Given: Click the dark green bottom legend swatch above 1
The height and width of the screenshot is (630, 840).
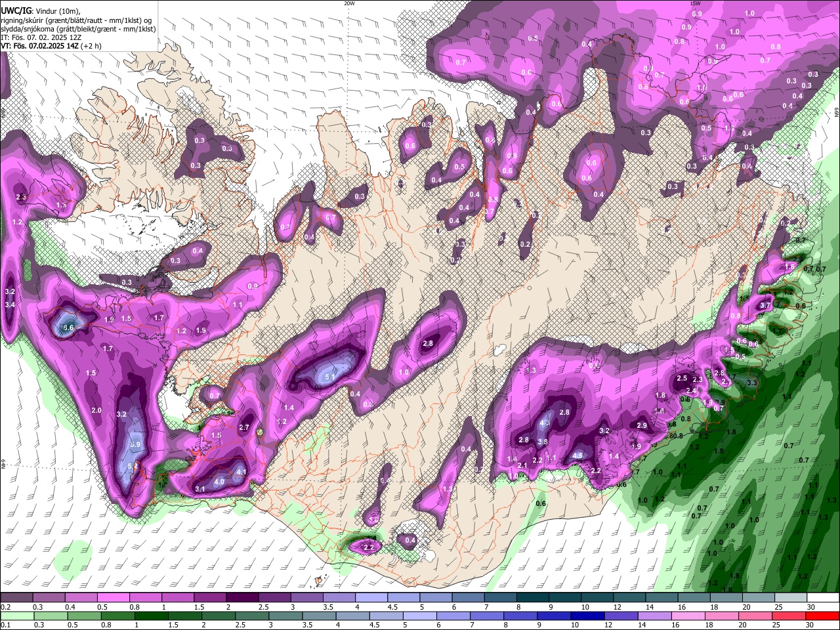Looking at the screenshot, I should (151, 616).
